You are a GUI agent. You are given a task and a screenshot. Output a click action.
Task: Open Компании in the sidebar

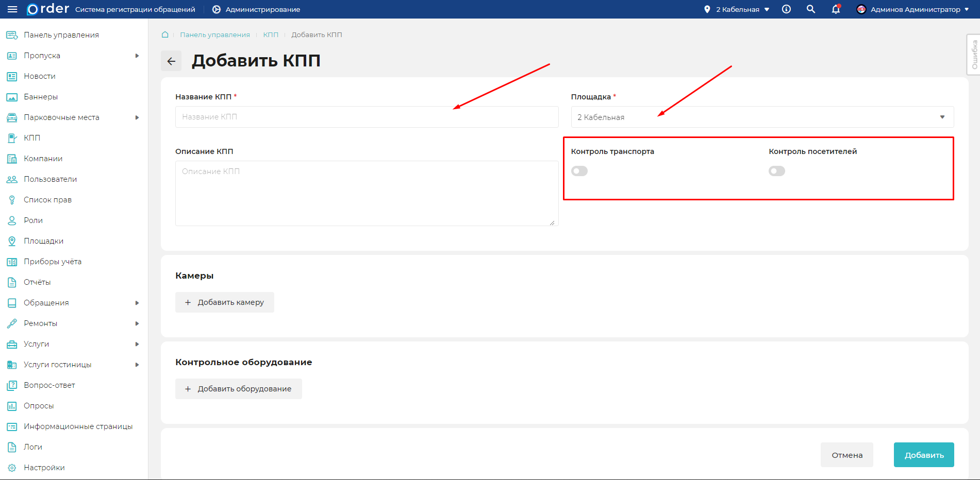pyautogui.click(x=43, y=159)
